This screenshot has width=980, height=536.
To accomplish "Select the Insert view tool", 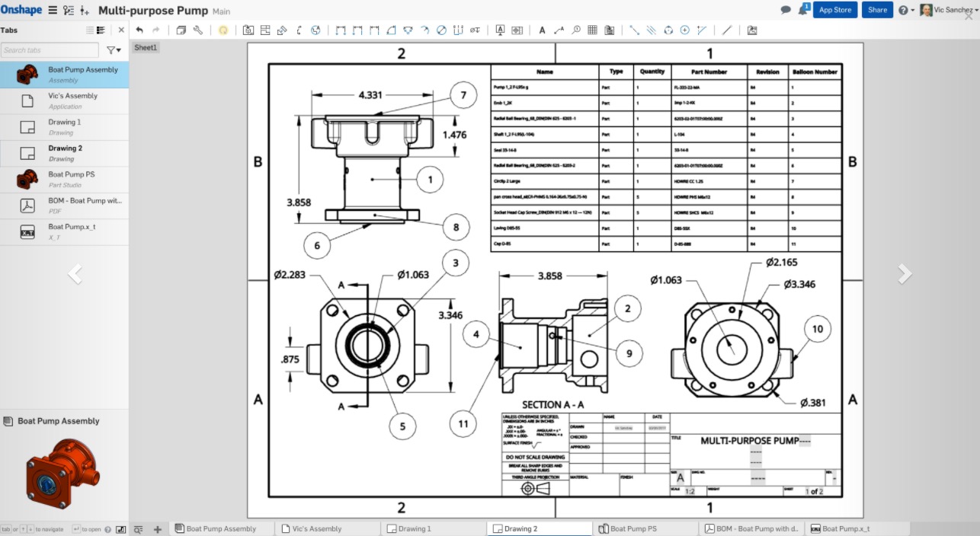I will (248, 30).
